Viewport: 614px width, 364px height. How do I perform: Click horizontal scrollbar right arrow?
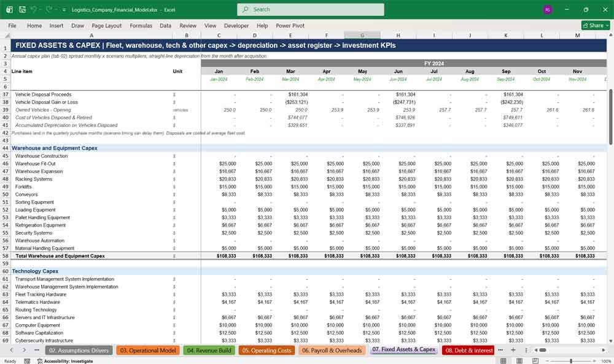click(x=604, y=350)
